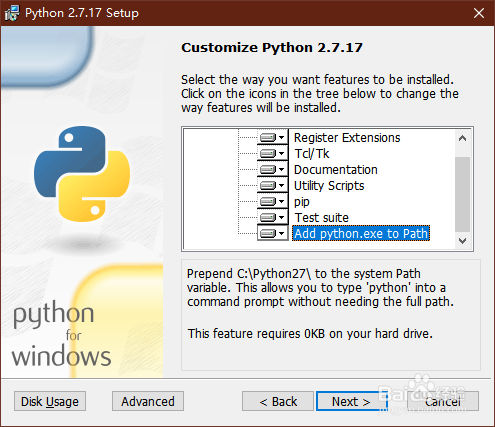The height and width of the screenshot is (427, 495).
Task: Select Test suite in feature list
Action: pyautogui.click(x=321, y=218)
